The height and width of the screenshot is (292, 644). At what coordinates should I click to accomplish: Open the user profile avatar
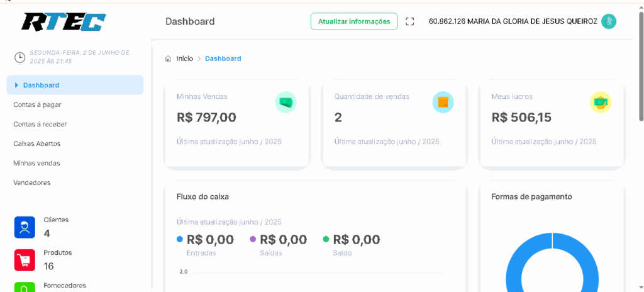(608, 21)
